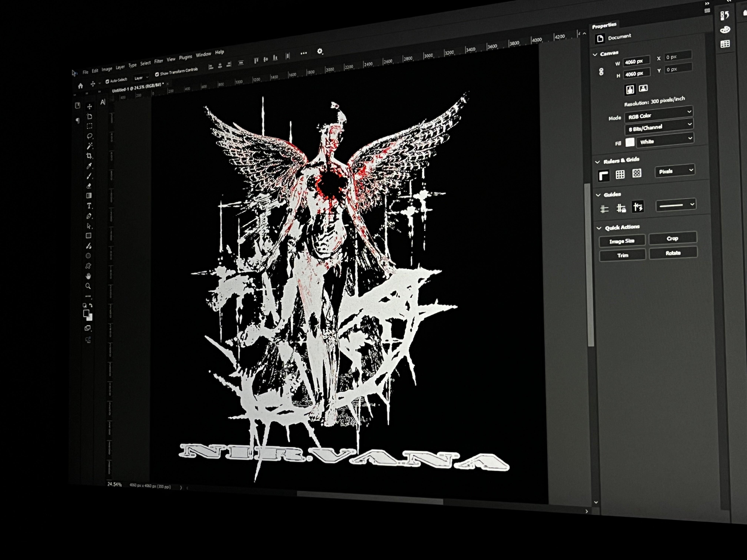Viewport: 747px width, 560px height.
Task: Select the Gradient tool
Action: coord(89,195)
